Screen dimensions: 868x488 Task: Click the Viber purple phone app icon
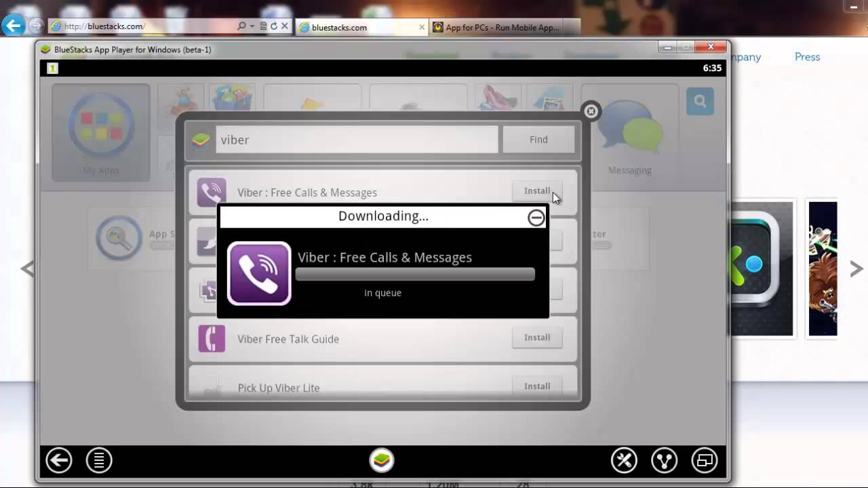coord(259,273)
